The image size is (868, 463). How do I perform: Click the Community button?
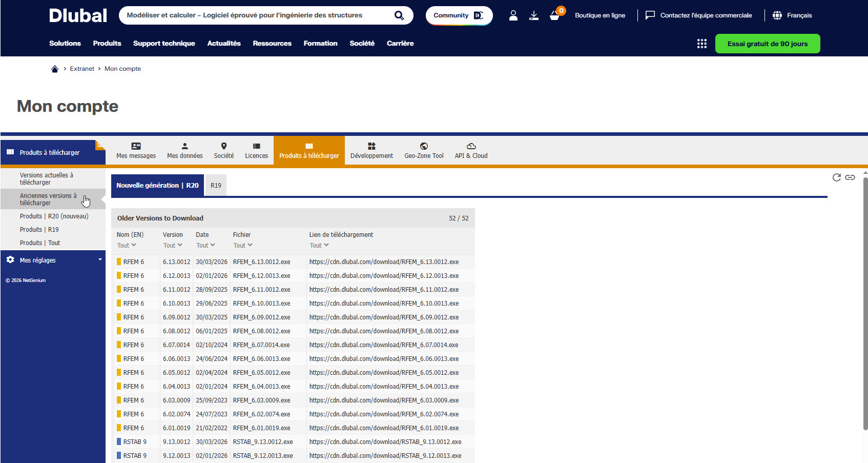click(459, 15)
